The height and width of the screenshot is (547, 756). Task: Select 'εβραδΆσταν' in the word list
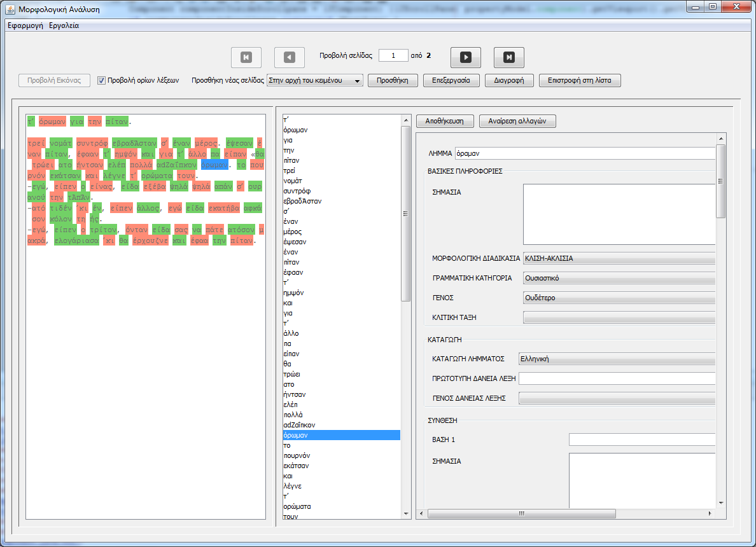point(341,201)
